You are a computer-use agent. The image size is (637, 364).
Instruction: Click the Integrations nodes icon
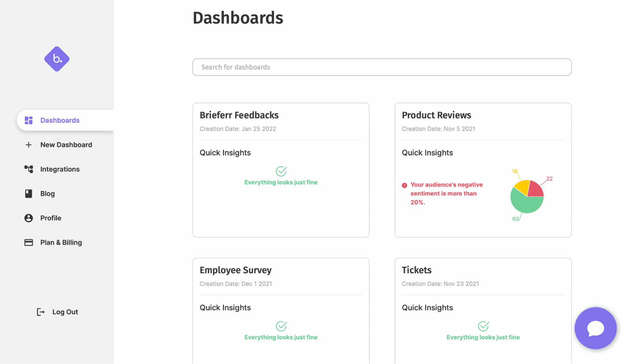[29, 169]
